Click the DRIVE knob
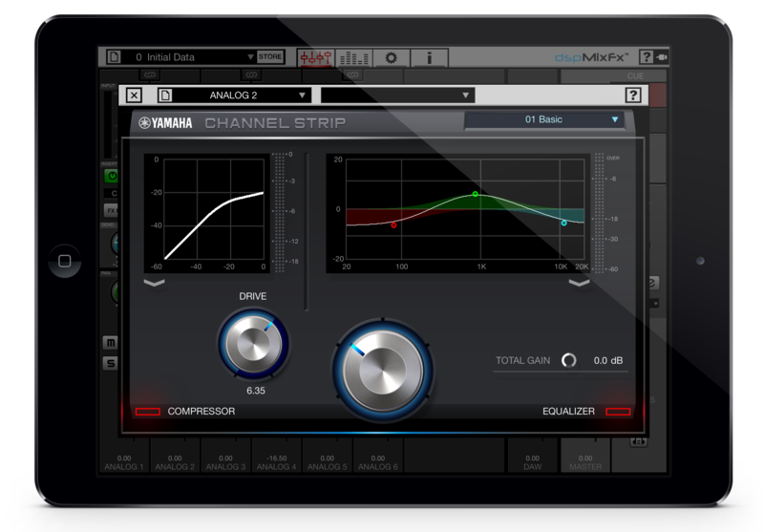764x532 pixels. (253, 344)
